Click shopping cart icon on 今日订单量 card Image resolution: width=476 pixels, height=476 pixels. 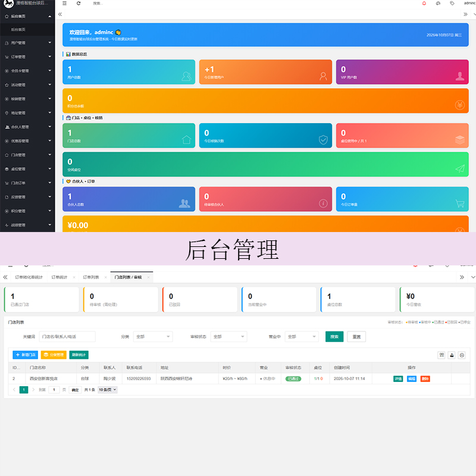pos(460,203)
